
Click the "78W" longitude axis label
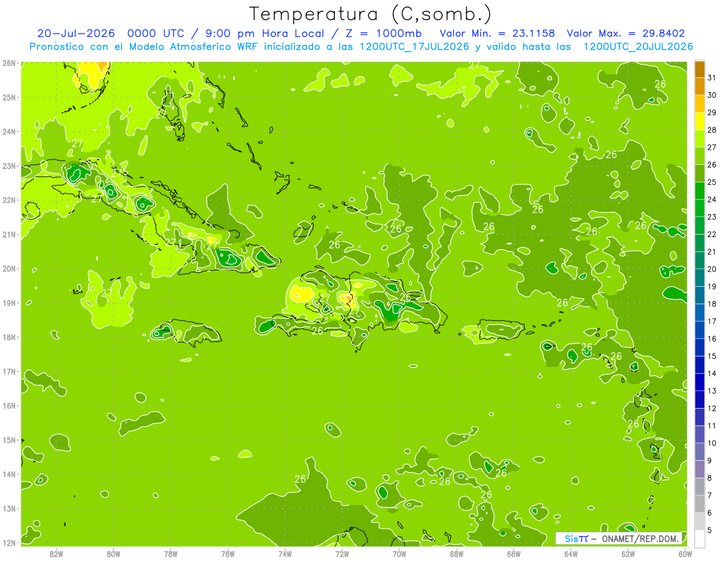(x=170, y=554)
